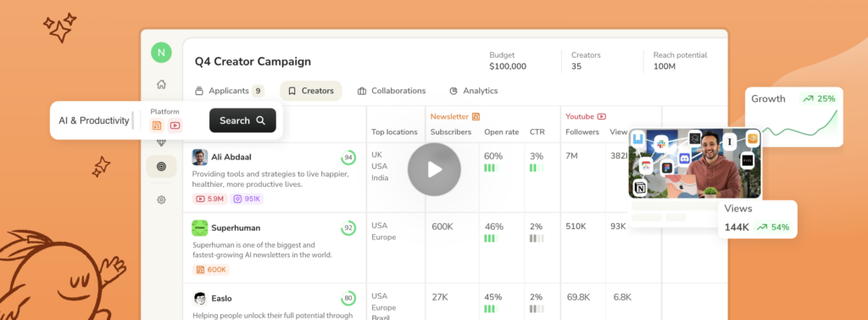Click Ali Abdaal's YouTube 5.9M badge

(x=210, y=199)
